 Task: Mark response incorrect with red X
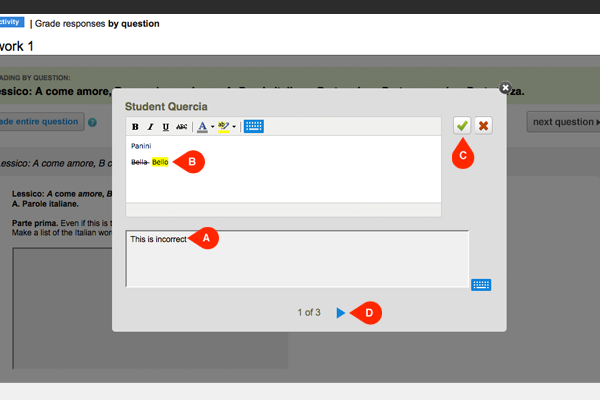coord(484,126)
